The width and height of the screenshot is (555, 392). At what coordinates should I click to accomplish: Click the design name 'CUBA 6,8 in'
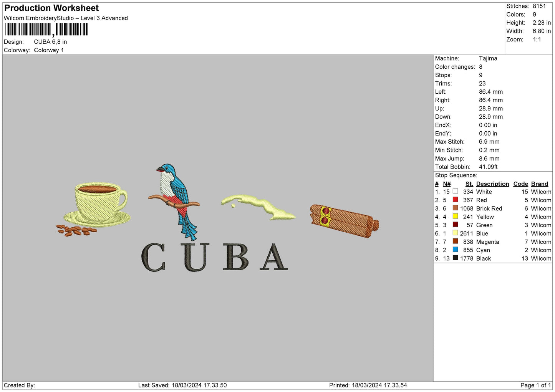50,42
